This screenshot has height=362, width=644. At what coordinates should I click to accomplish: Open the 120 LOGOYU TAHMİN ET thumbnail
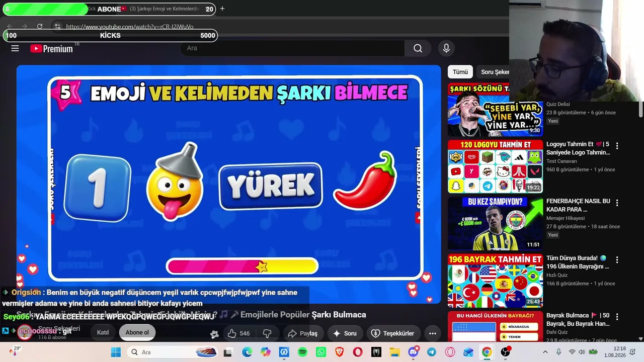pos(496,166)
